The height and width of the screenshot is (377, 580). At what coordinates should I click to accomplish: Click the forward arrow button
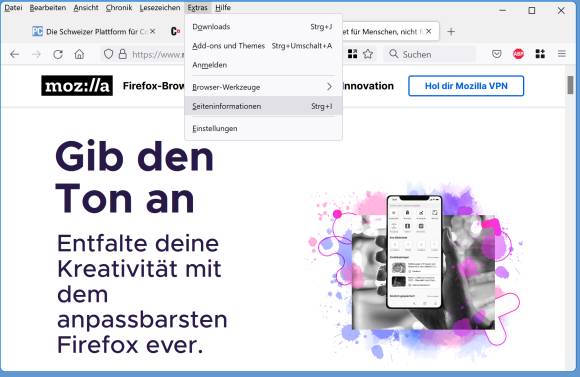pos(36,54)
